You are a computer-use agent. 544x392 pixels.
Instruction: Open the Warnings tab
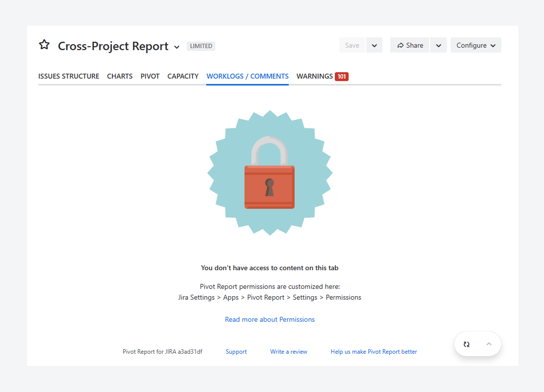click(314, 77)
